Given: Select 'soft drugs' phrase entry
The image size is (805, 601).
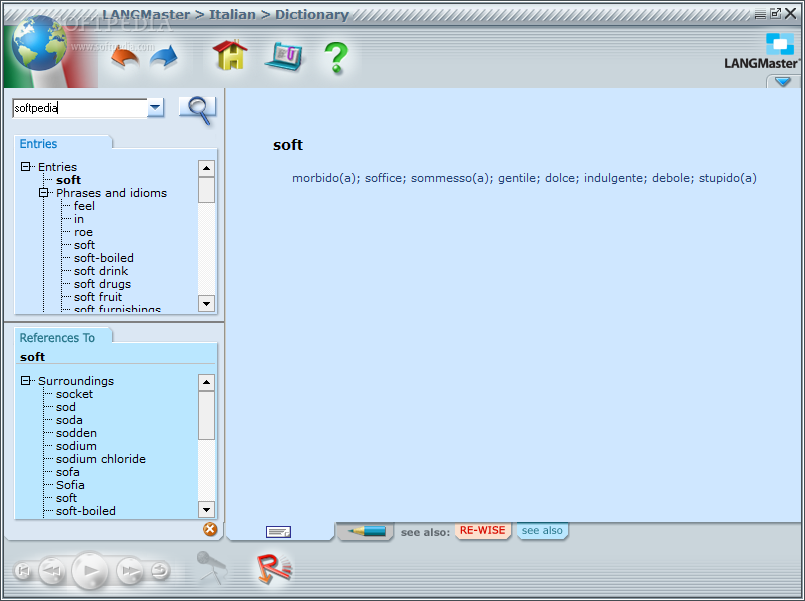Looking at the screenshot, I should tap(102, 284).
